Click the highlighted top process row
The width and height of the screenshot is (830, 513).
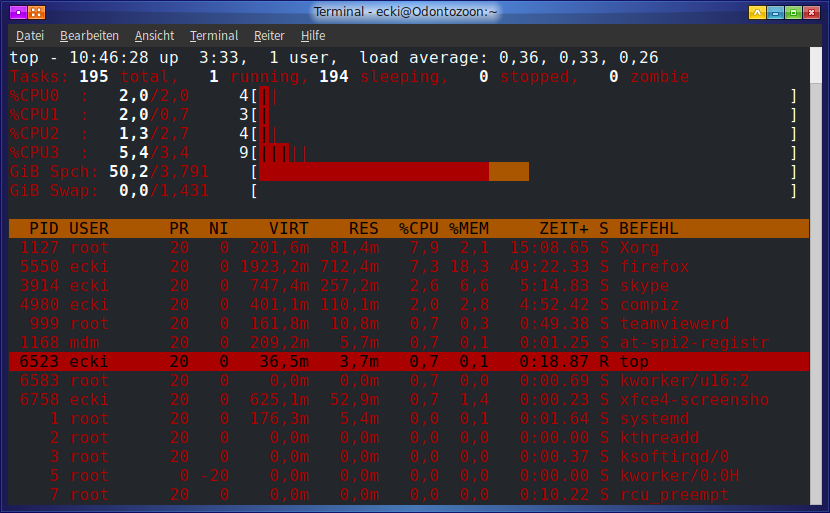[x=400, y=362]
